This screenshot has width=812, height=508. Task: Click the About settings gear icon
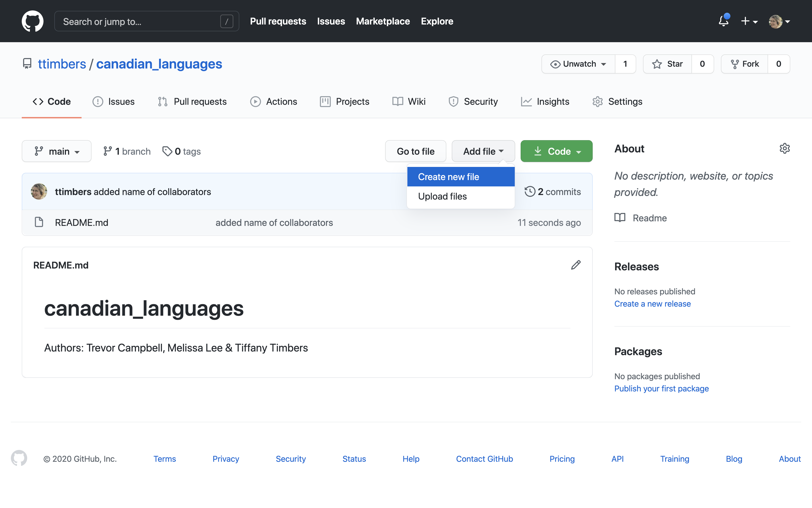coord(785,149)
